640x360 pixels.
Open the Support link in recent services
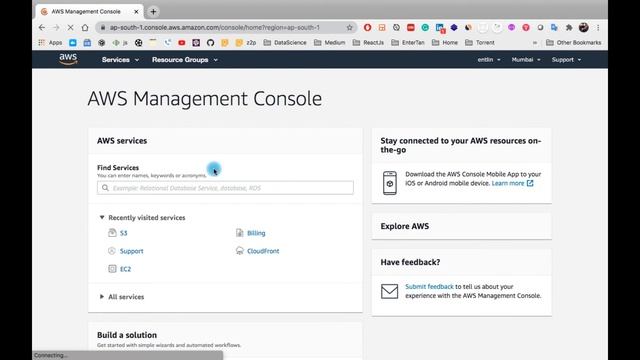click(x=131, y=251)
